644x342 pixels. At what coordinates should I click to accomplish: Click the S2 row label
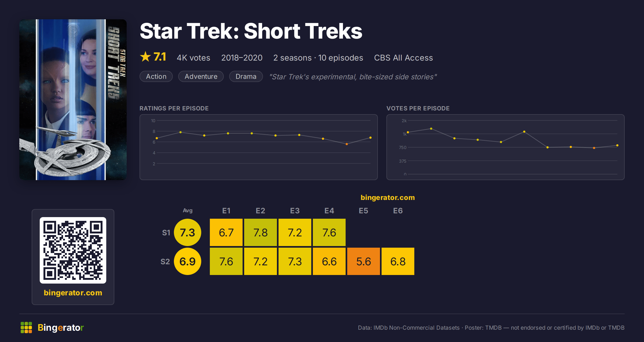(165, 262)
